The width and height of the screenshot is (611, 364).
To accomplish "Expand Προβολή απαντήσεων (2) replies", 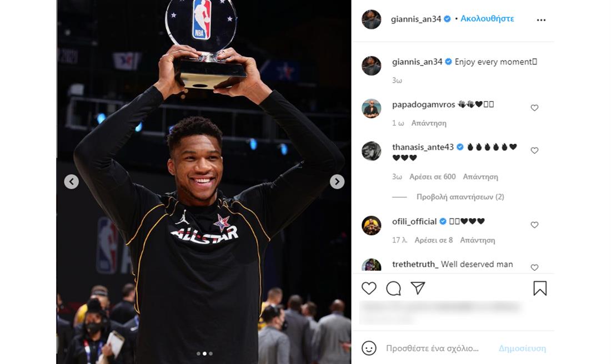I will coord(460,197).
